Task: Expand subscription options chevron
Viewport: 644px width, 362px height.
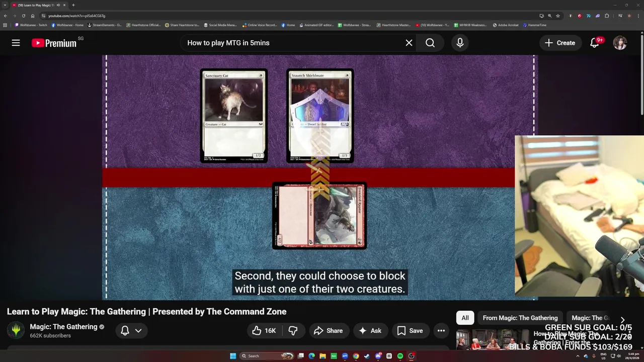Action: pyautogui.click(x=138, y=330)
